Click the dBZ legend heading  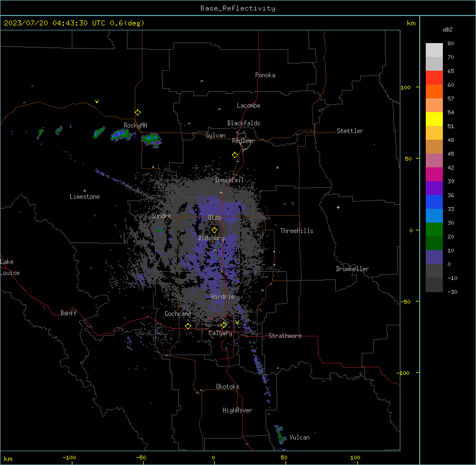[x=447, y=30]
